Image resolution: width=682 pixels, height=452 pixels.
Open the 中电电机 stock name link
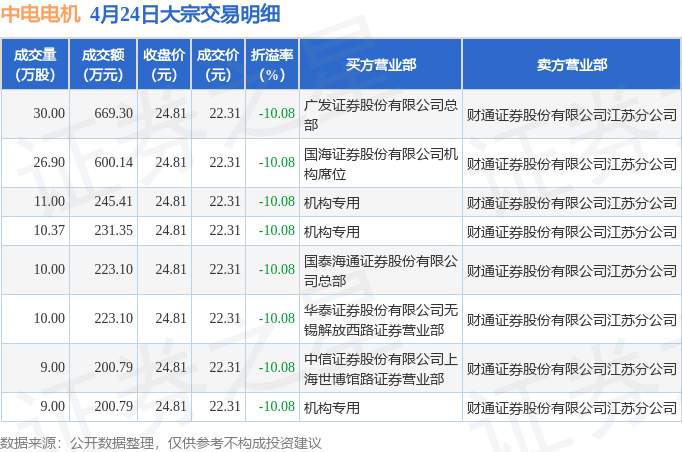pyautogui.click(x=40, y=14)
